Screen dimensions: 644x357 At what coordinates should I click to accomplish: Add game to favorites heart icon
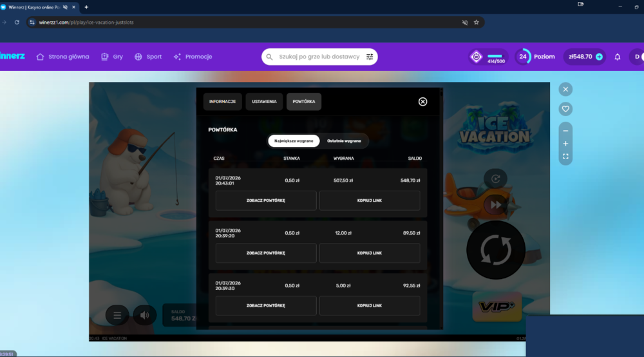point(565,109)
